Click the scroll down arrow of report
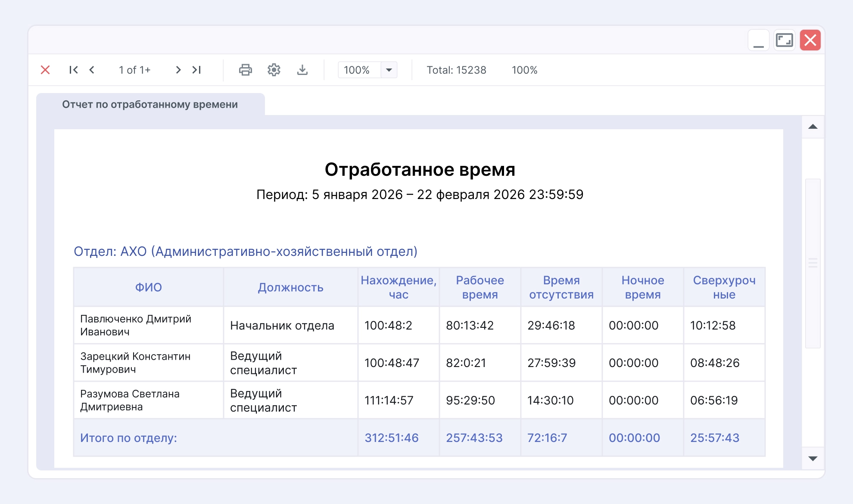This screenshot has width=853, height=504. [x=813, y=458]
